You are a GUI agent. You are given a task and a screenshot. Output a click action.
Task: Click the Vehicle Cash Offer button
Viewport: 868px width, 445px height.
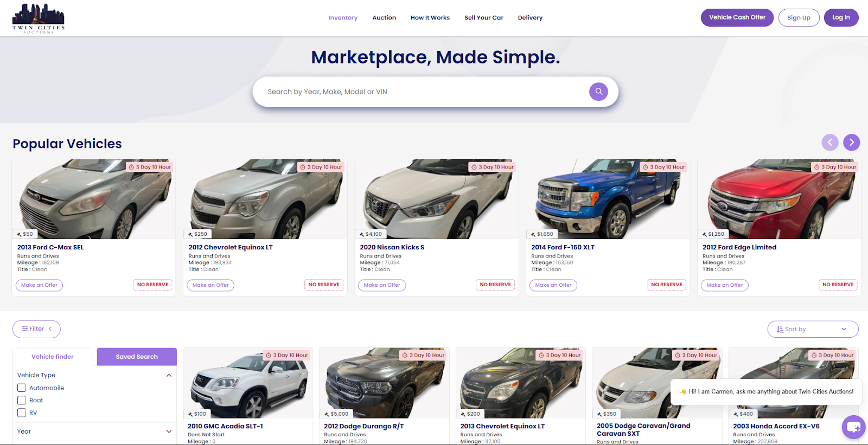tap(737, 17)
